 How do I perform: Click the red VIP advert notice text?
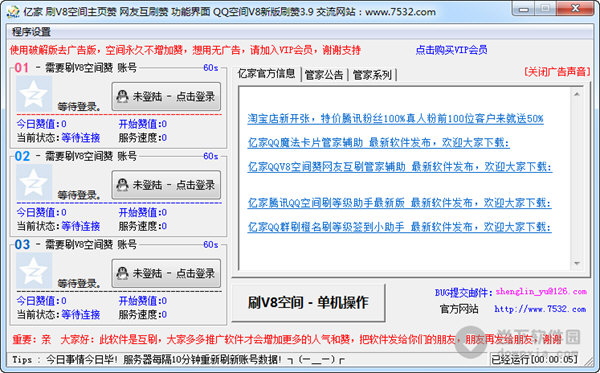185,50
